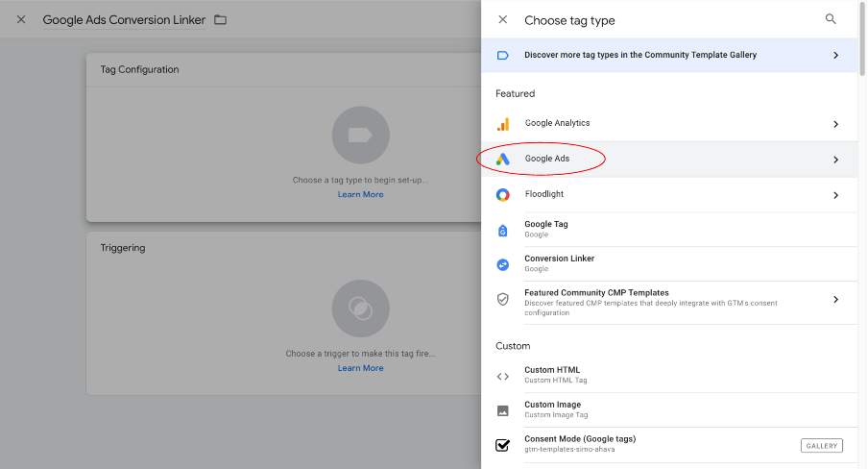This screenshot has width=868, height=469.
Task: Expand the Google Analytics chevron arrow
Action: pyautogui.click(x=835, y=124)
